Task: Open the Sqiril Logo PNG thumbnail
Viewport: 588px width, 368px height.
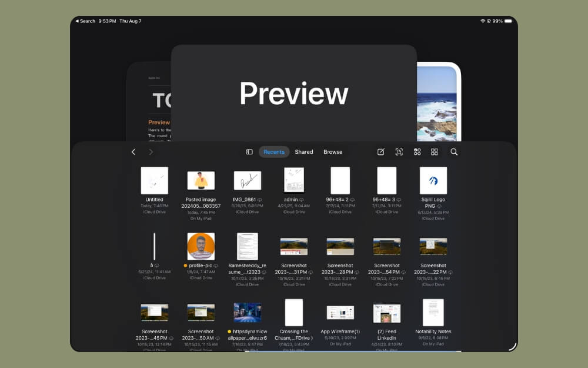Action: [433, 181]
